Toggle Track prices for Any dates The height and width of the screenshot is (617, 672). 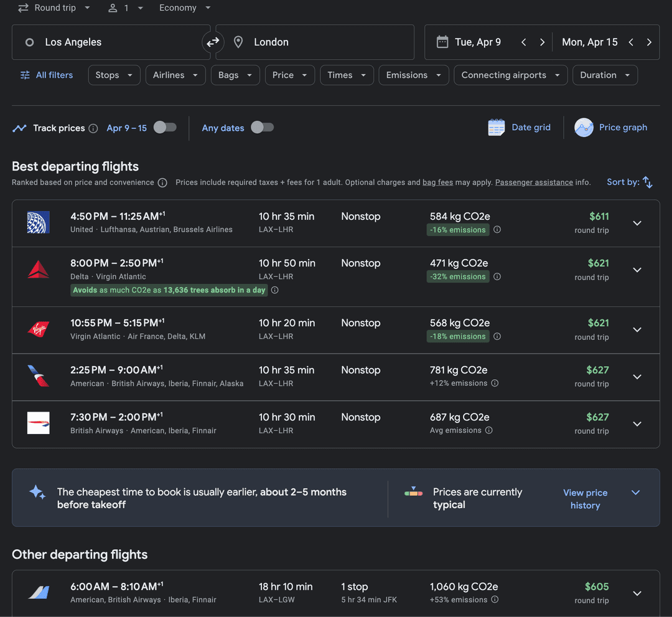pyautogui.click(x=263, y=128)
